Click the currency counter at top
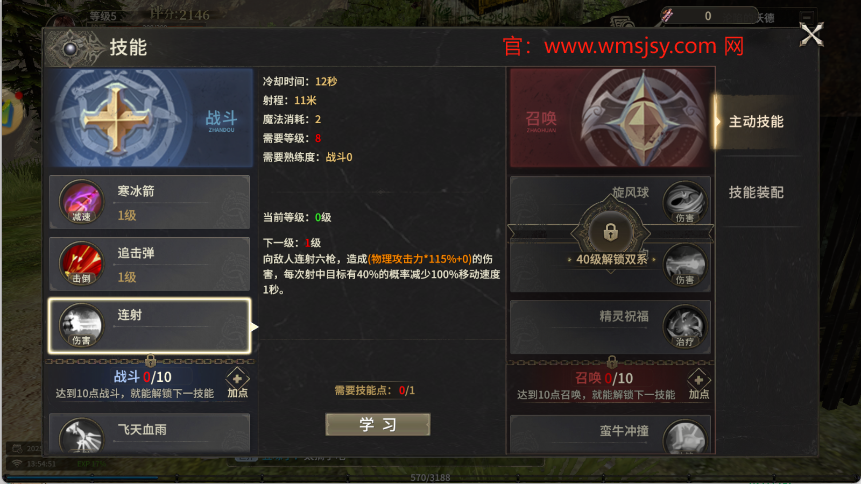 (x=708, y=16)
